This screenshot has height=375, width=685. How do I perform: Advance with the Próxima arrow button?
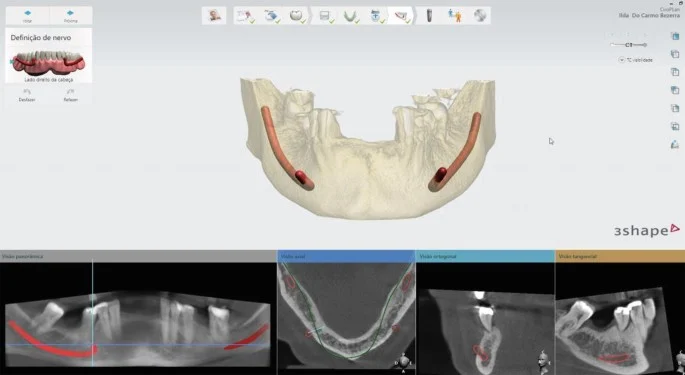70,16
